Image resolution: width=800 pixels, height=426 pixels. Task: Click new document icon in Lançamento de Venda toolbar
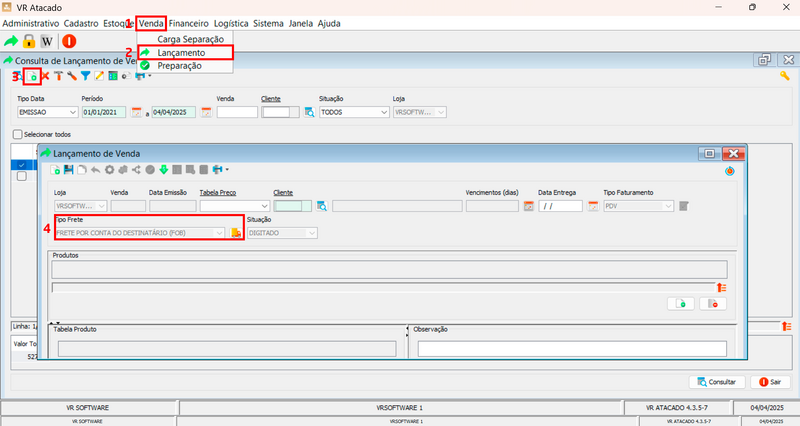55,170
